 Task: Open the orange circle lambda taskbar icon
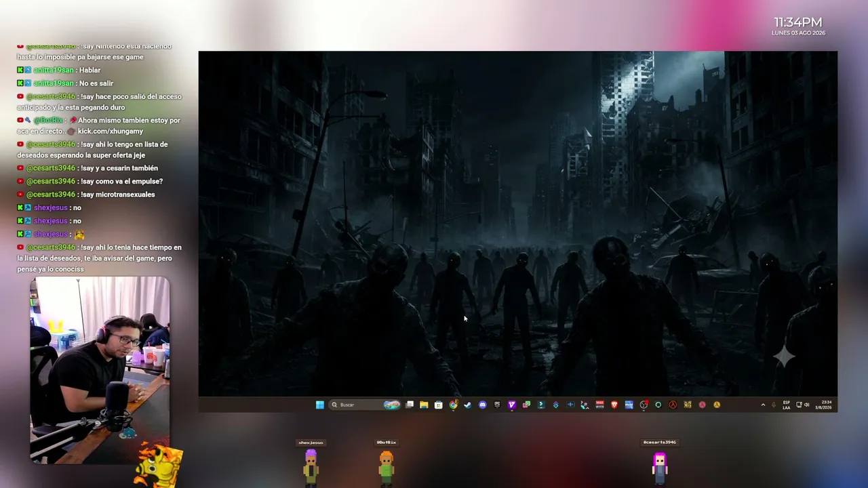pyautogui.click(x=717, y=405)
